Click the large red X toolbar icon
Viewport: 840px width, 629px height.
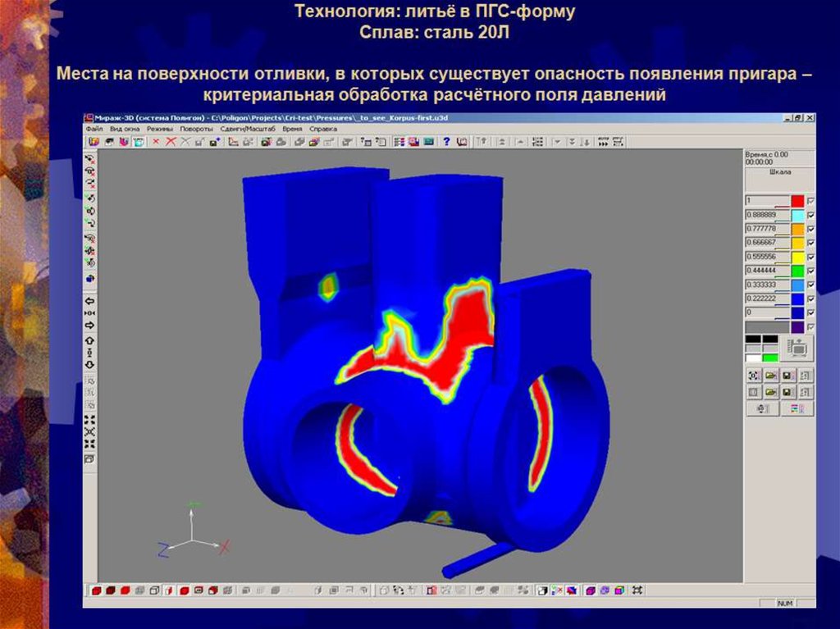[171, 142]
